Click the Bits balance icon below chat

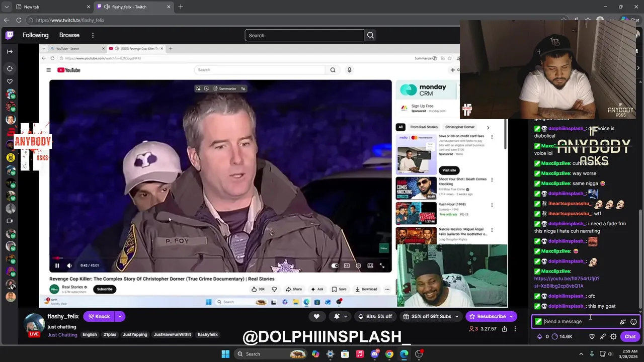(540, 336)
